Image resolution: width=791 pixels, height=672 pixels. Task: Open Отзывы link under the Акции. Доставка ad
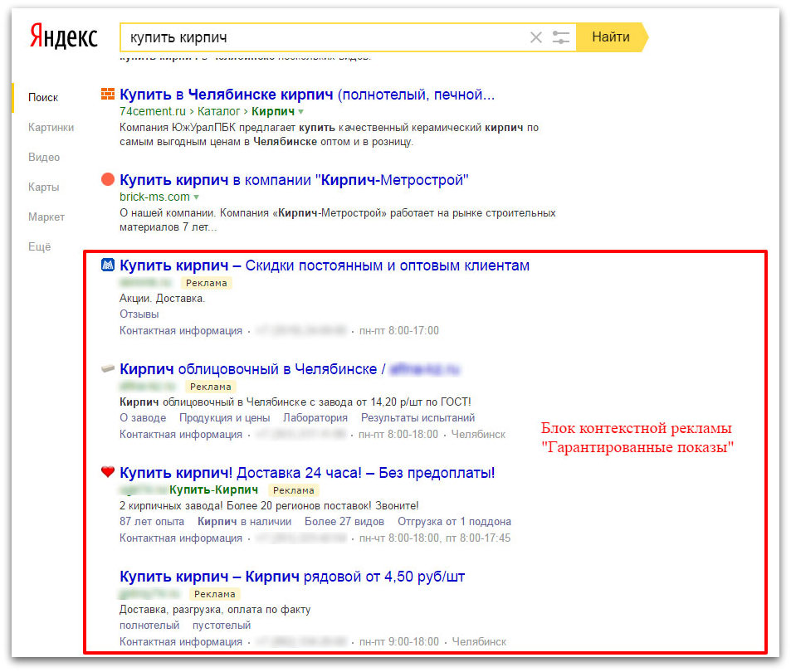pyautogui.click(x=139, y=314)
